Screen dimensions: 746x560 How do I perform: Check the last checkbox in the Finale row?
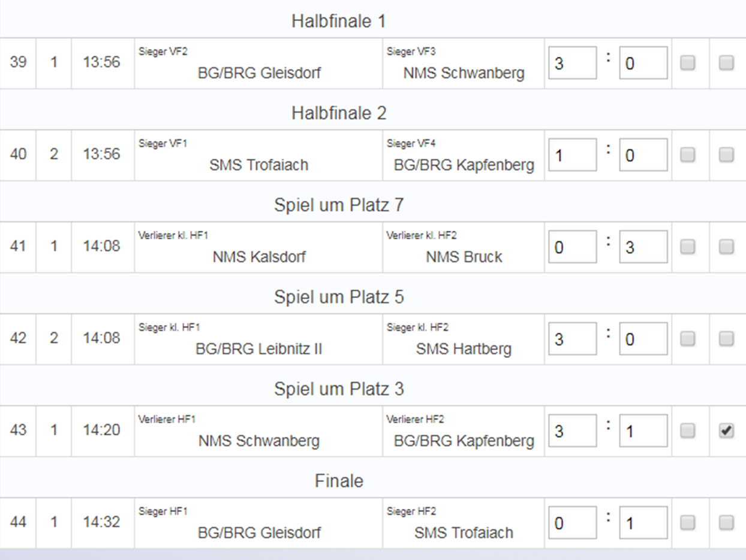pyautogui.click(x=726, y=523)
